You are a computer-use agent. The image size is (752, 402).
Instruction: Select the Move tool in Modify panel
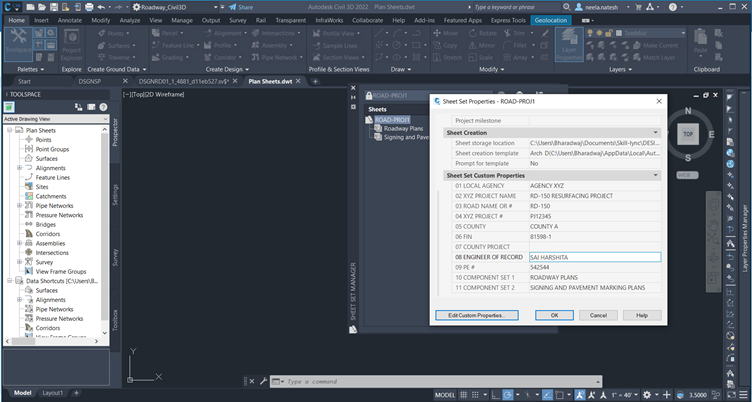(446, 33)
